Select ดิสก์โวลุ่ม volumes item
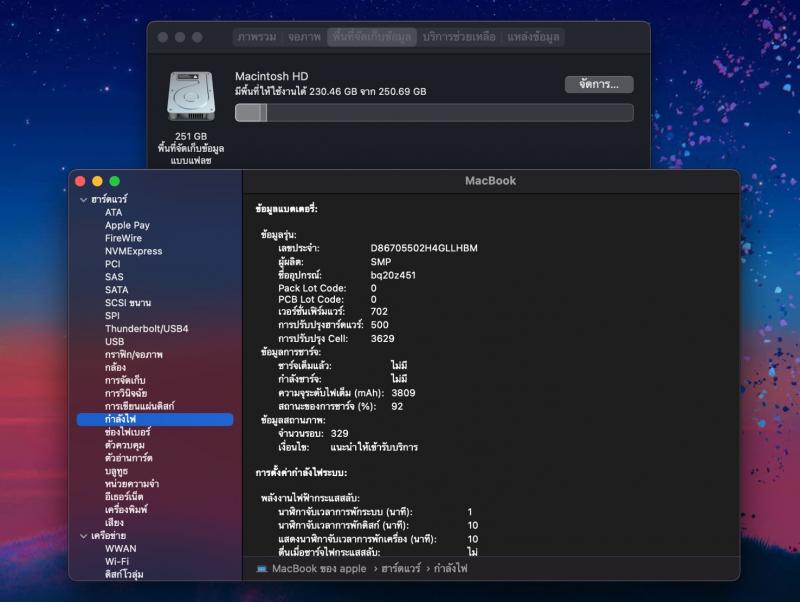The height and width of the screenshot is (602, 800). 124,574
